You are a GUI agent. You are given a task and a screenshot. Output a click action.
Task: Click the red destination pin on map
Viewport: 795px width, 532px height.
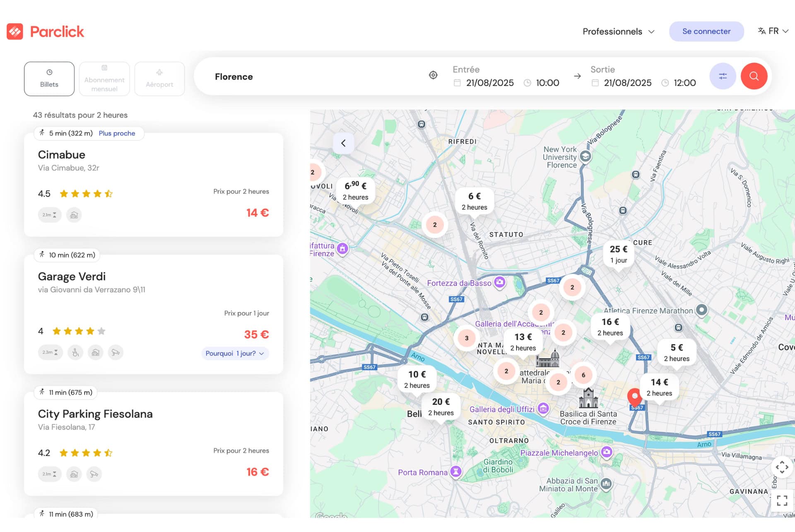coord(634,397)
